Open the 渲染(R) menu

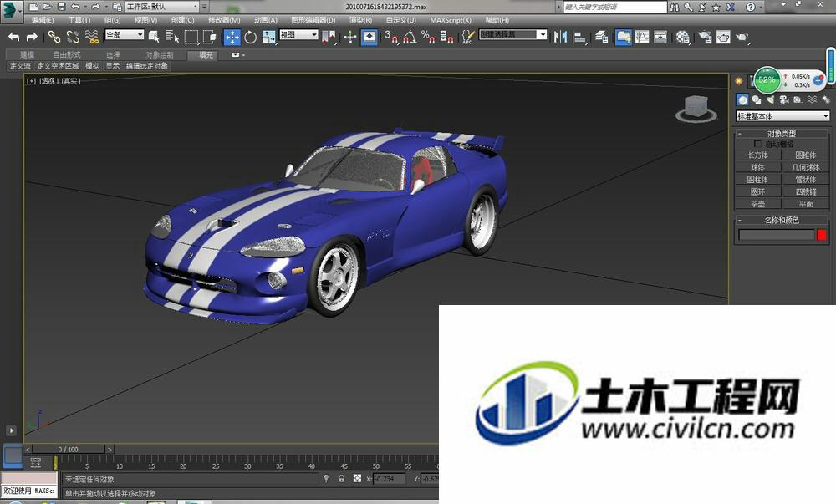click(x=360, y=20)
